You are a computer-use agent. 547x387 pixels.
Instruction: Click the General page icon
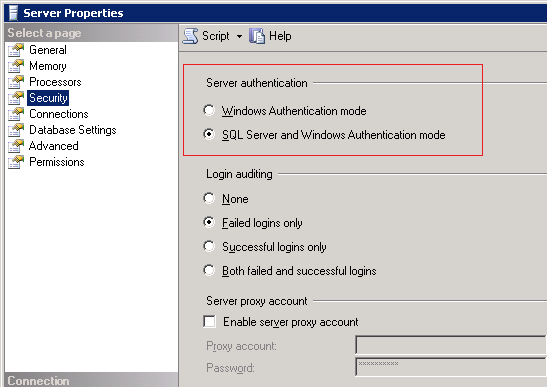16,50
